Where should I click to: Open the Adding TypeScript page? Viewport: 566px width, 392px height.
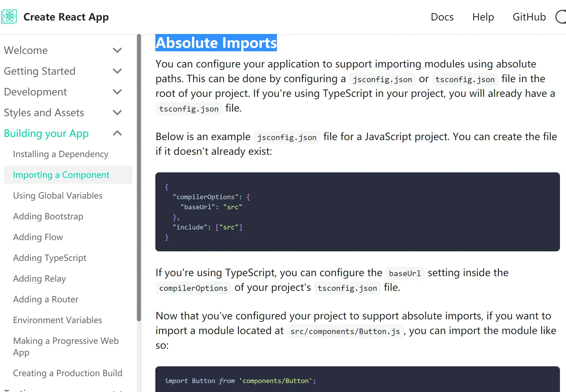click(x=50, y=258)
